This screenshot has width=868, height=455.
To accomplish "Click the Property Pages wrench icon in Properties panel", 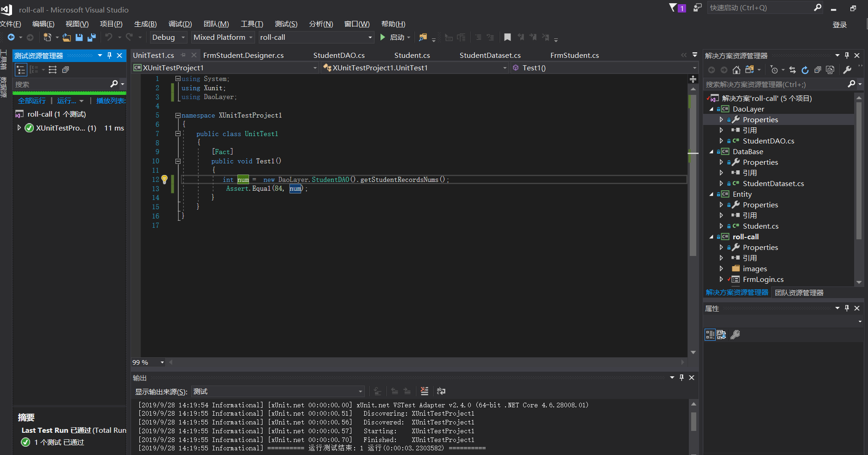I will 735,335.
